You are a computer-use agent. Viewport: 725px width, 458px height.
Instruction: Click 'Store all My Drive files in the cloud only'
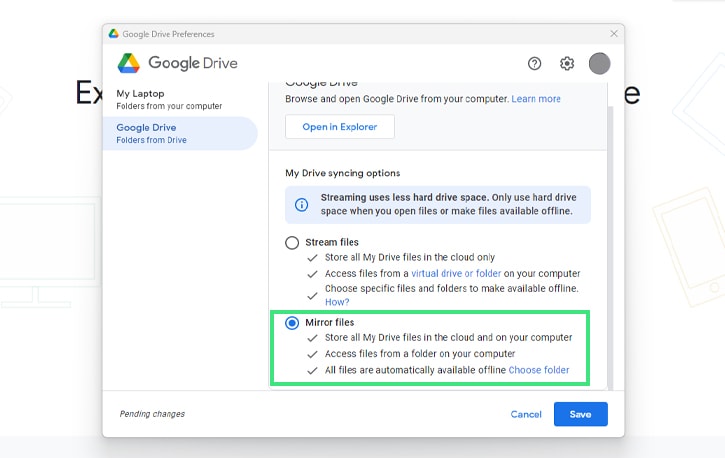click(x=410, y=257)
